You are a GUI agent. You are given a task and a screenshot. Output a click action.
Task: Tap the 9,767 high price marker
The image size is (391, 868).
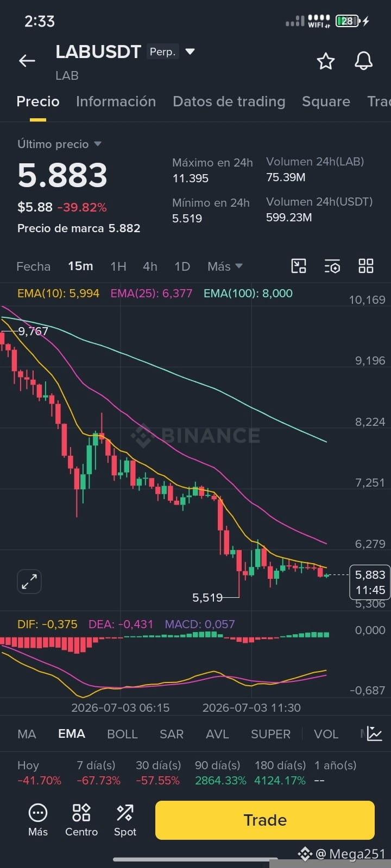tap(33, 331)
